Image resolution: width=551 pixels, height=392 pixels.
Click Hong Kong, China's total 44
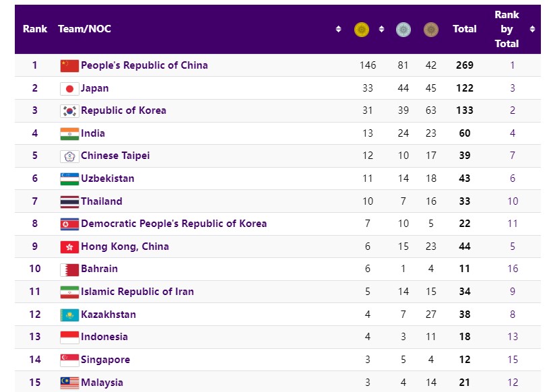[465, 247]
